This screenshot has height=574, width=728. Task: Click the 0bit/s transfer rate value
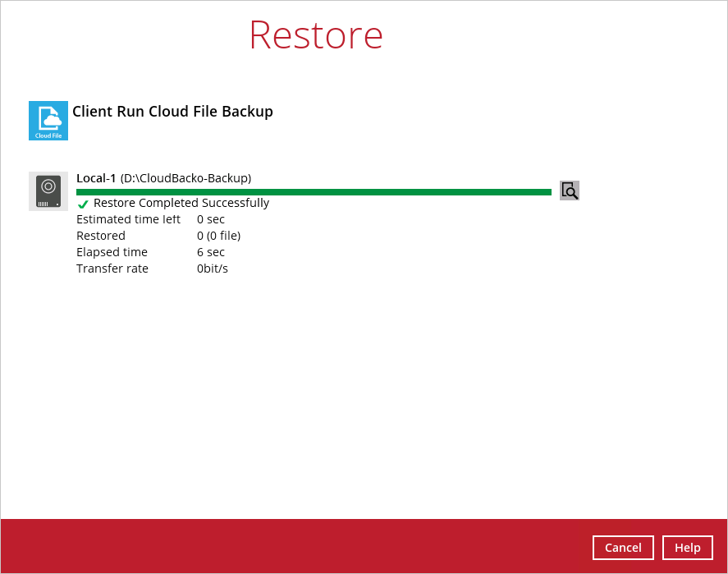(x=213, y=269)
